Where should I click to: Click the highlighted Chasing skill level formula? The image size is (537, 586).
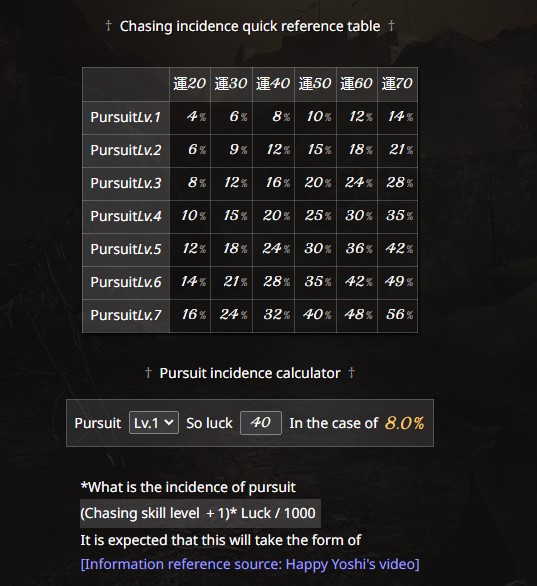coord(200,513)
